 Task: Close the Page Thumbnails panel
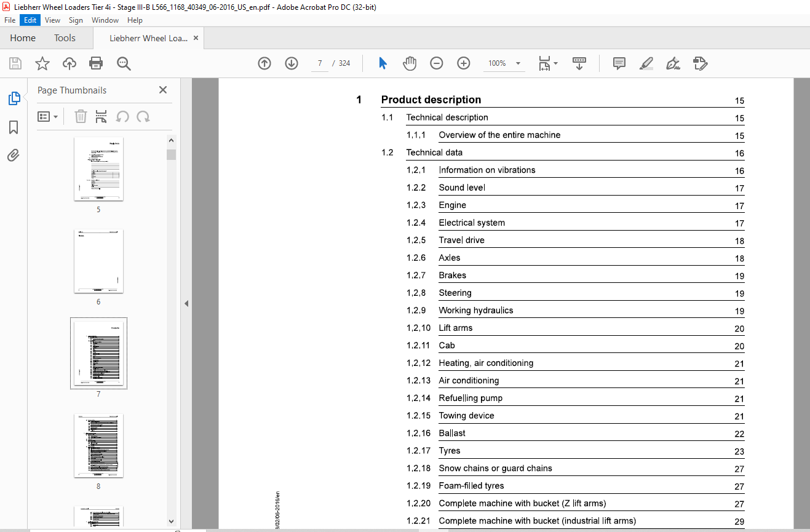pos(163,90)
